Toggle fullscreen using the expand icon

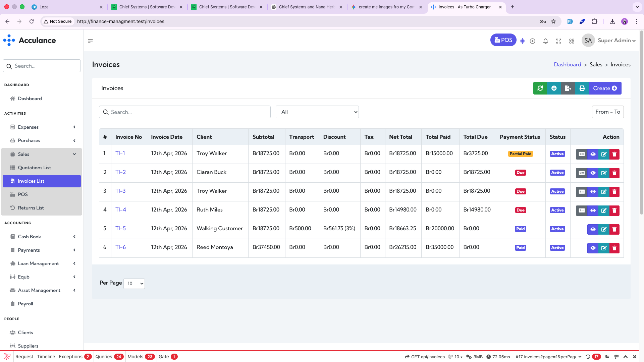coord(558,41)
